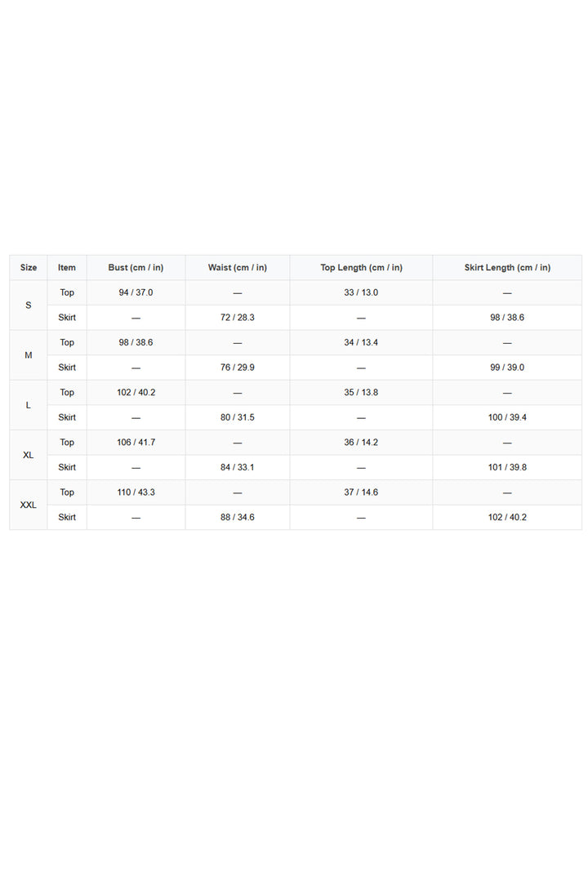588x882 pixels.
Task: Click the size L row label
Action: (28, 405)
